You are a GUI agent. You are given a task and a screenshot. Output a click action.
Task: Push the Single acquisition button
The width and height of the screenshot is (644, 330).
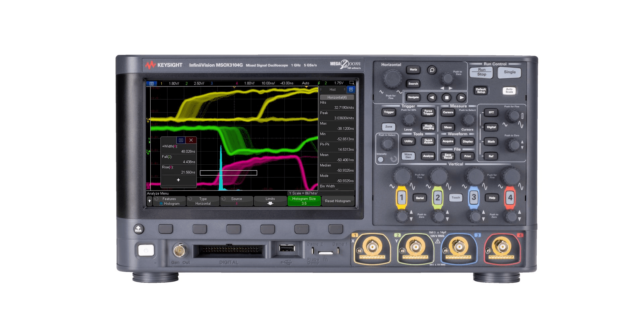coord(509,72)
